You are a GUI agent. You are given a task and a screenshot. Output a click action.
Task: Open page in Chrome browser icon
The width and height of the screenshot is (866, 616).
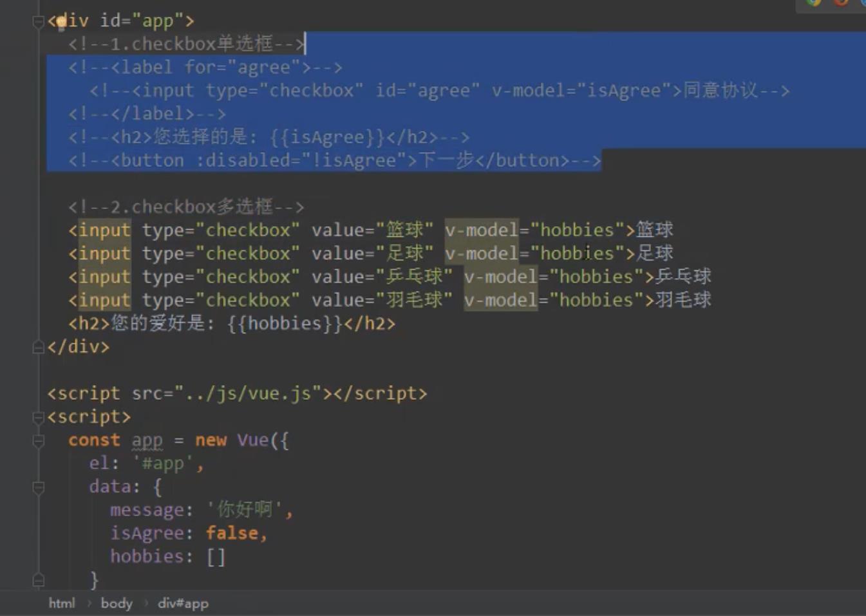coord(814,2)
